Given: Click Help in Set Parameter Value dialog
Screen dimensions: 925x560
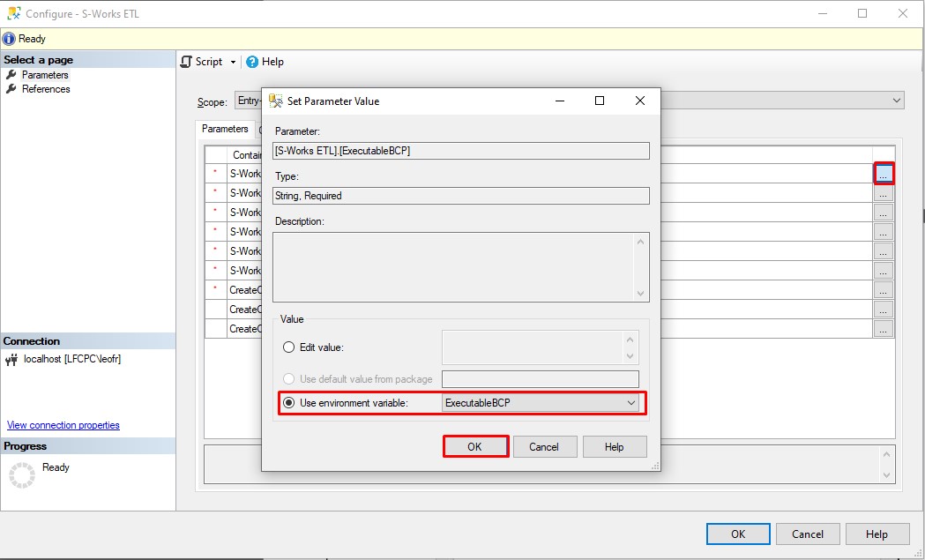Looking at the screenshot, I should pos(614,447).
